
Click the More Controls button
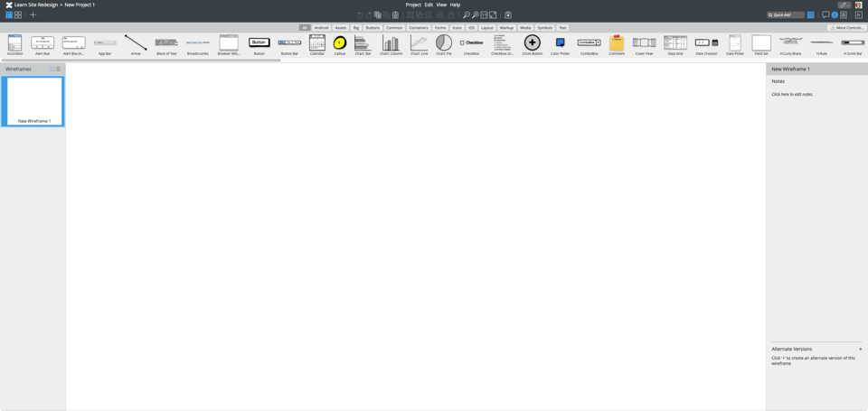pyautogui.click(x=847, y=28)
